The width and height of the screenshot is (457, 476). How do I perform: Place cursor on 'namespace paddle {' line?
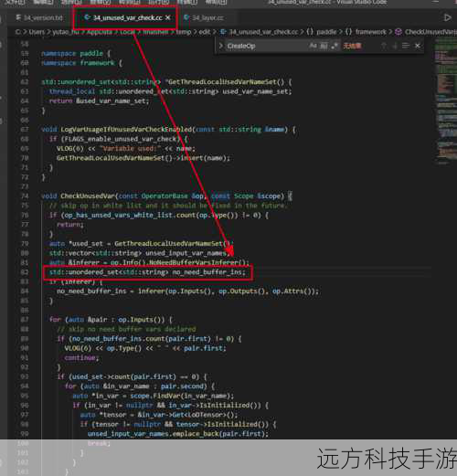[x=75, y=53]
